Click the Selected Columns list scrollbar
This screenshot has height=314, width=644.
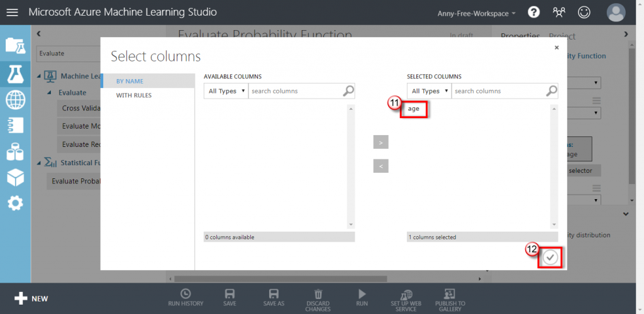coord(555,166)
